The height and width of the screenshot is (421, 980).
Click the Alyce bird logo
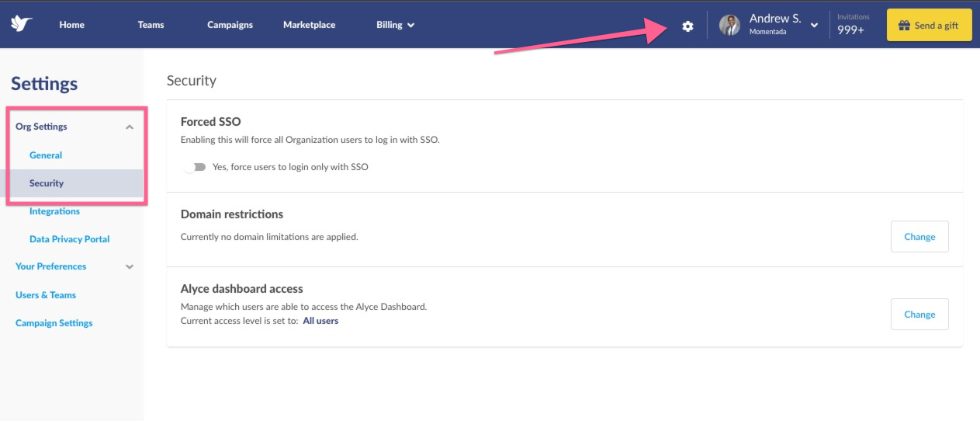click(22, 24)
